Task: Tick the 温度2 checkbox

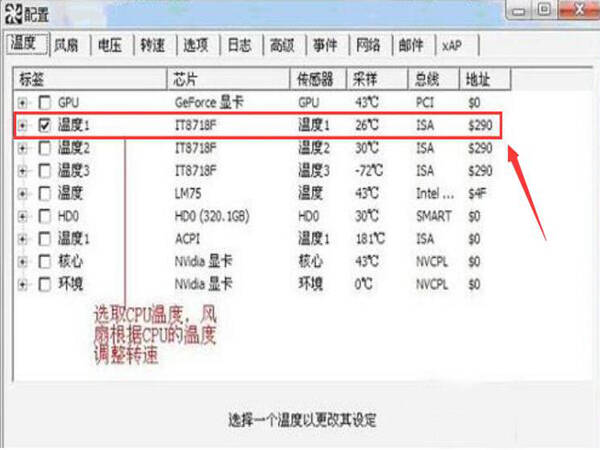Action: (45, 148)
